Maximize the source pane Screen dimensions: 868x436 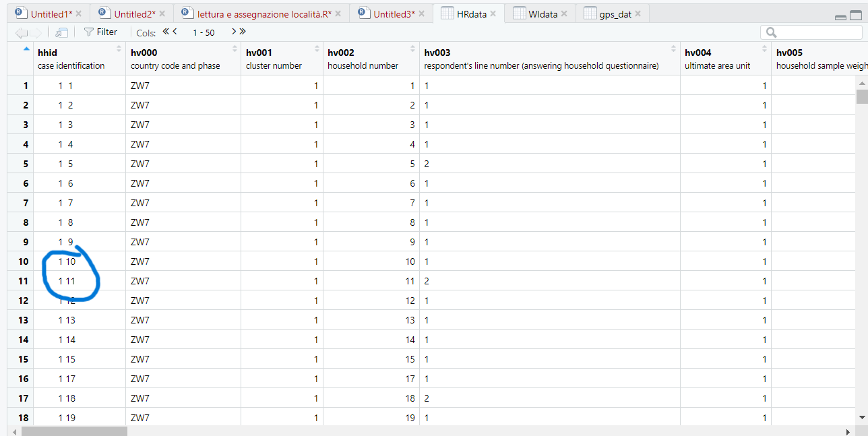click(855, 16)
